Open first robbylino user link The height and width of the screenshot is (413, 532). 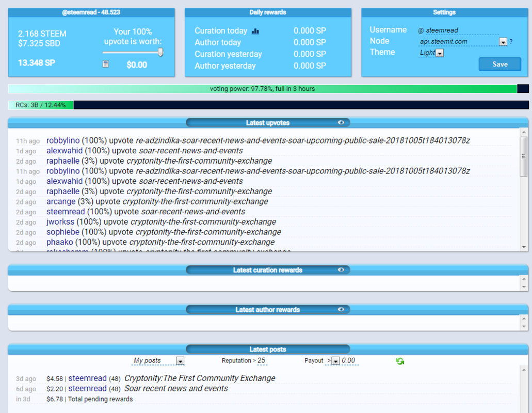63,140
